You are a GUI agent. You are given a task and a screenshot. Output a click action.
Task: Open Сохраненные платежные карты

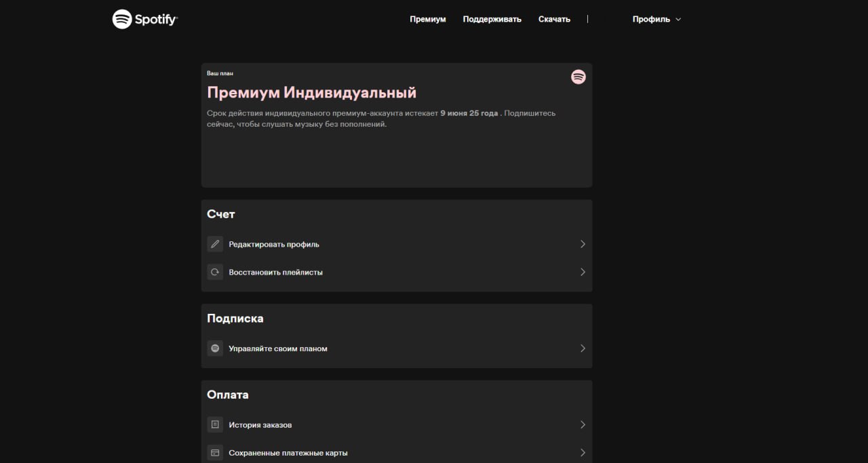(397, 453)
